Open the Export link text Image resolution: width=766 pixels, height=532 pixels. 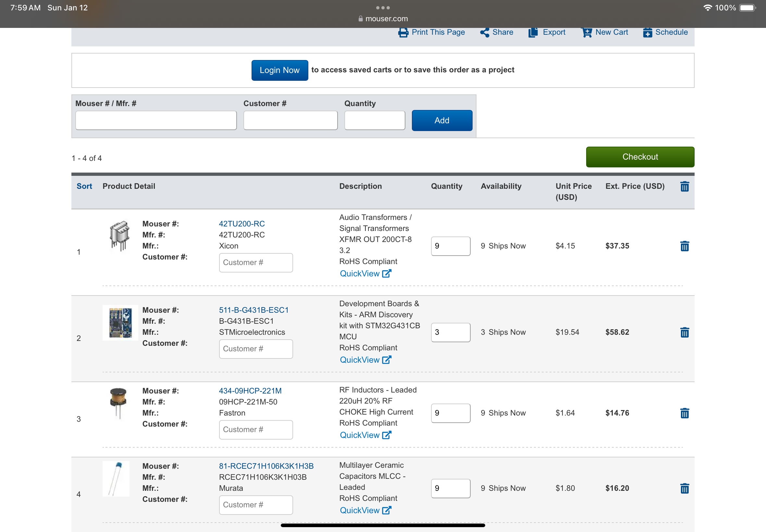[x=554, y=32]
